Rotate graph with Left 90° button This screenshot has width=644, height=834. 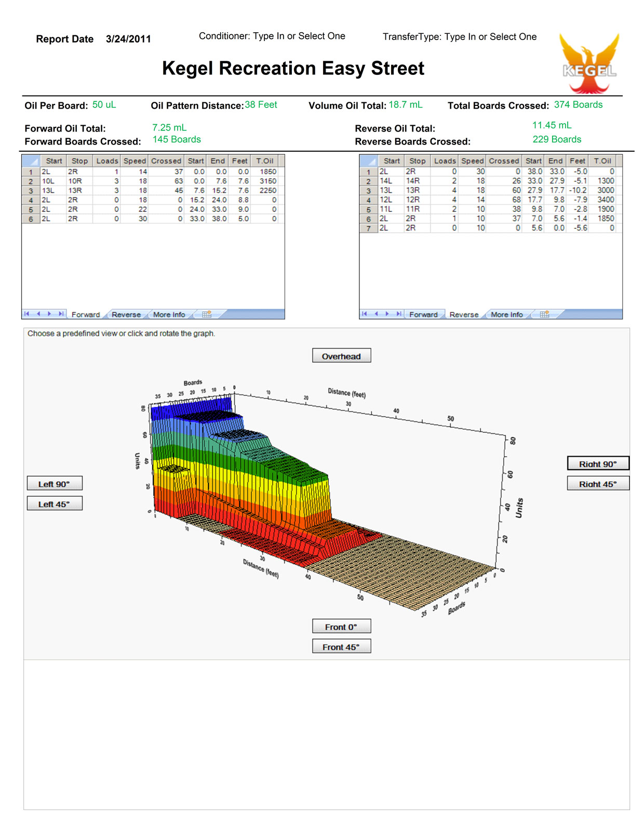click(55, 484)
